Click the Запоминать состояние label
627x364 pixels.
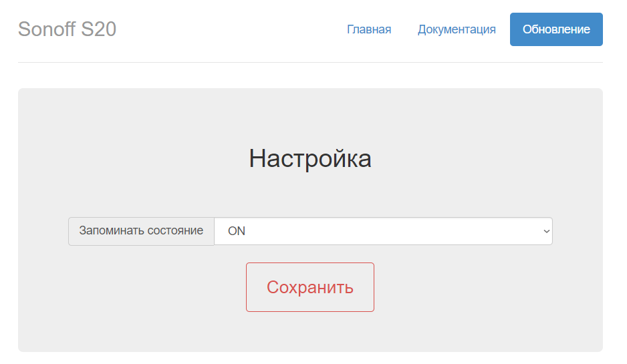[x=141, y=231]
